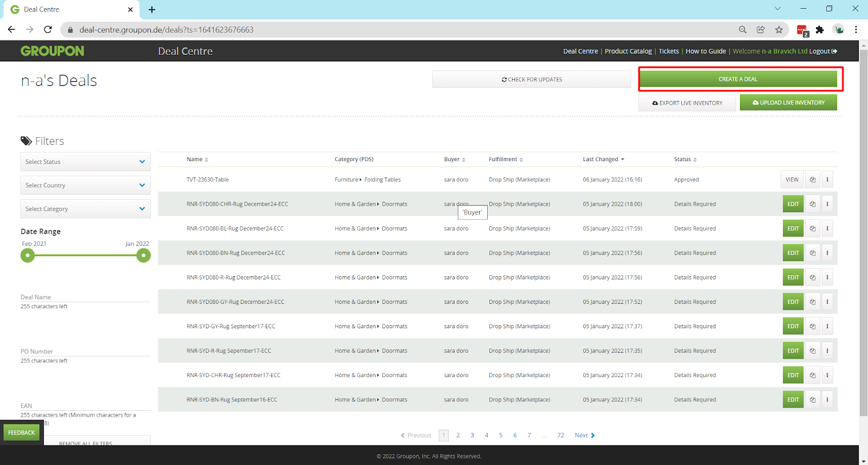Viewport: 868px width, 465px height.
Task: Open the Chrome tab search chevron
Action: click(x=777, y=9)
